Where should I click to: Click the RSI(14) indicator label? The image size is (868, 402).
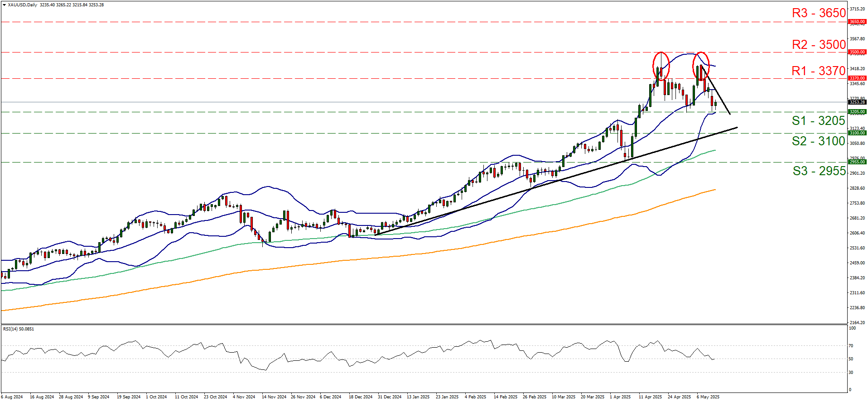pyautogui.click(x=19, y=329)
